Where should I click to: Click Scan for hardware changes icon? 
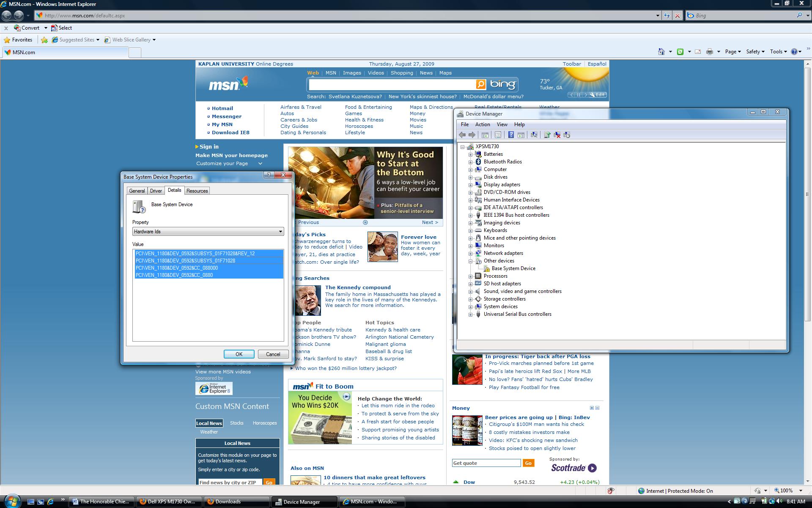534,135
